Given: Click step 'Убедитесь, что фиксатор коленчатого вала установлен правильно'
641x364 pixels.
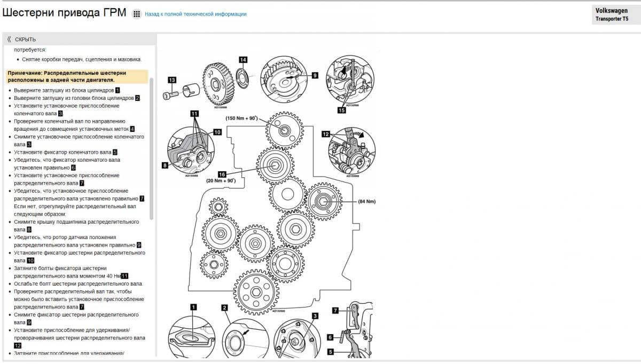Looking at the screenshot, I should click(67, 164).
